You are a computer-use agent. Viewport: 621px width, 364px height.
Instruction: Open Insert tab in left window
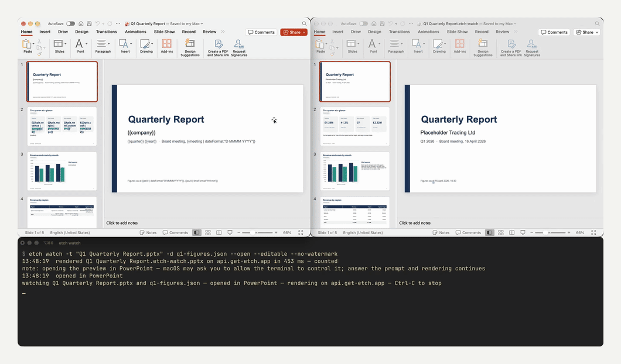(x=45, y=32)
